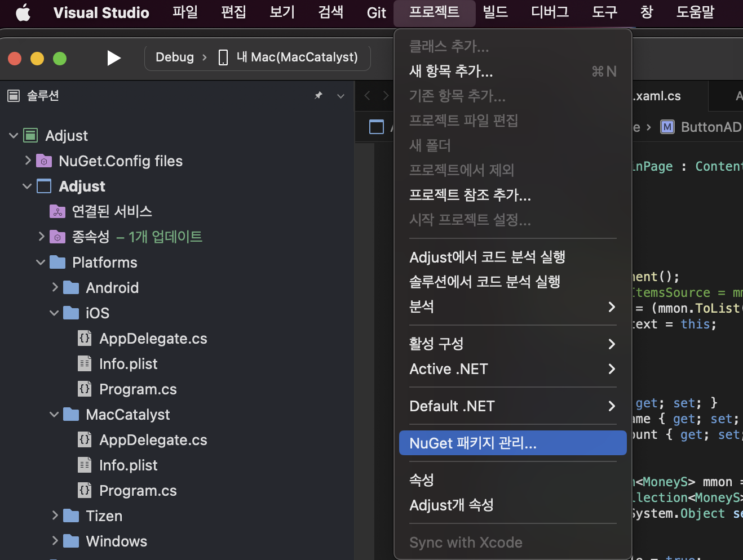Open the Apple menu
This screenshot has width=743, height=560.
tap(23, 12)
